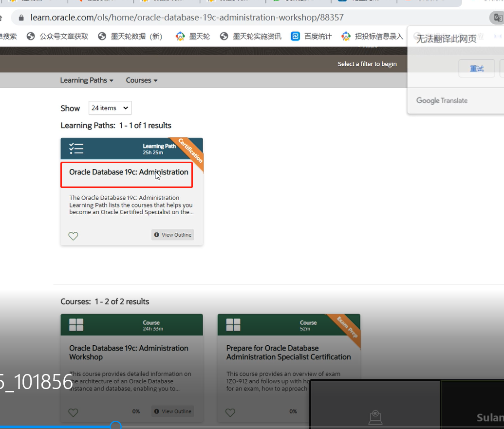
Task: Click the 'Select a filter to begin' text
Action: click(x=367, y=64)
